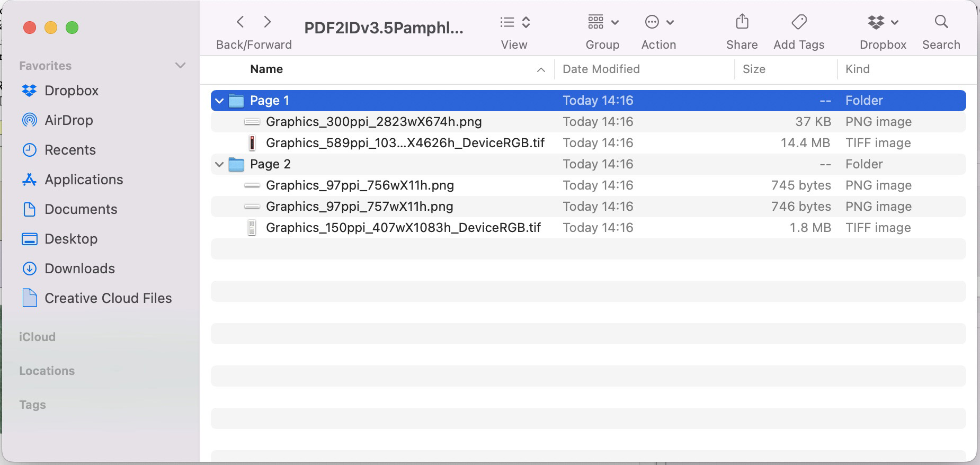Click the Locations sidebar heading

(47, 371)
